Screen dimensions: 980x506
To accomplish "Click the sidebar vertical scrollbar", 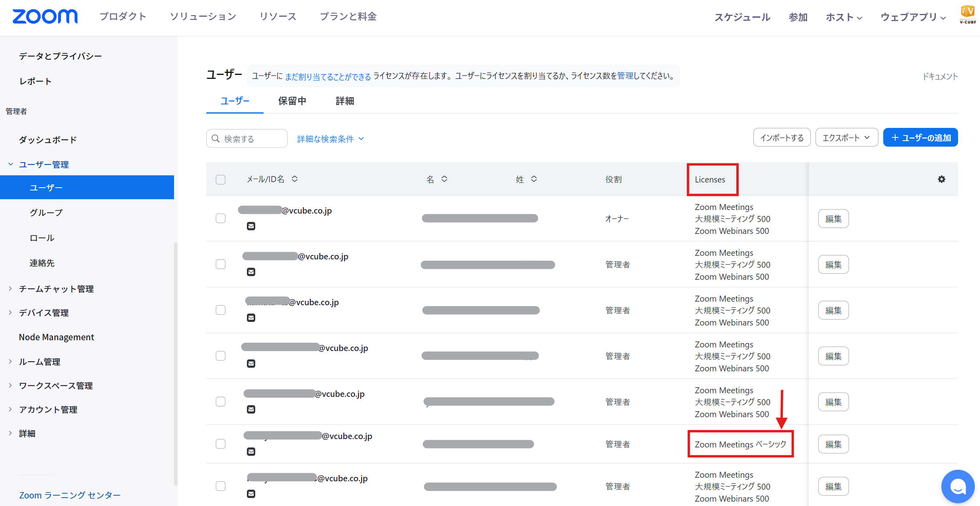I will point(176,363).
